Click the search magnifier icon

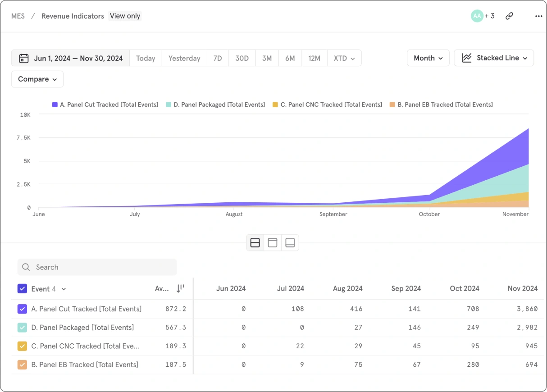(26, 267)
